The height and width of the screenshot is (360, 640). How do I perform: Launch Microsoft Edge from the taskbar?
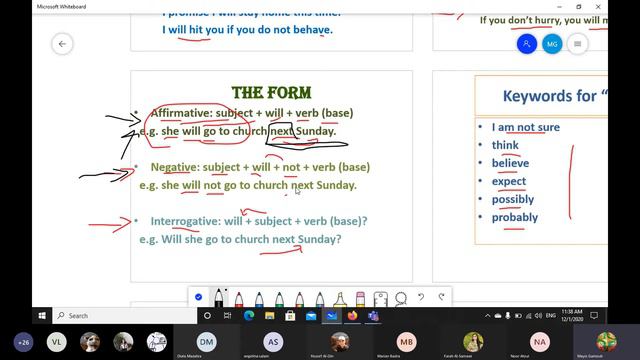point(249,316)
